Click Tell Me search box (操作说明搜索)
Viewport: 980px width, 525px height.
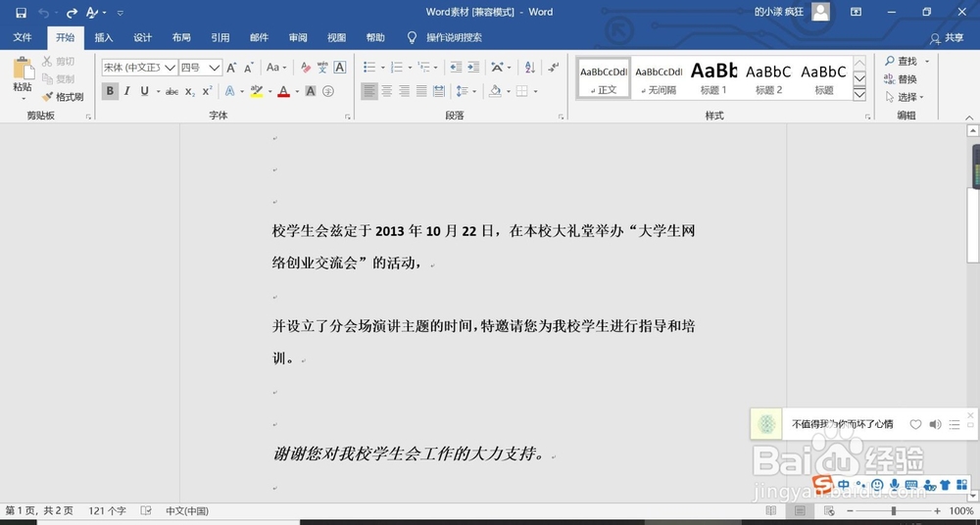[x=454, y=37]
